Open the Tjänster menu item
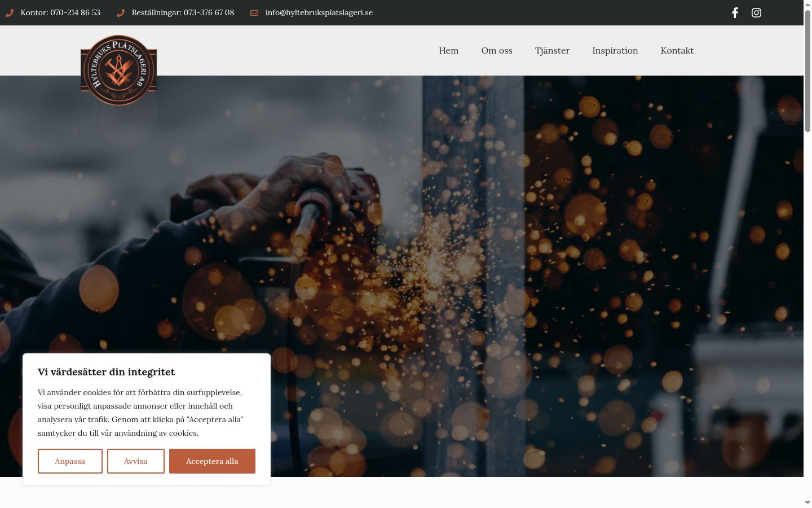The image size is (812, 508). [552, 50]
